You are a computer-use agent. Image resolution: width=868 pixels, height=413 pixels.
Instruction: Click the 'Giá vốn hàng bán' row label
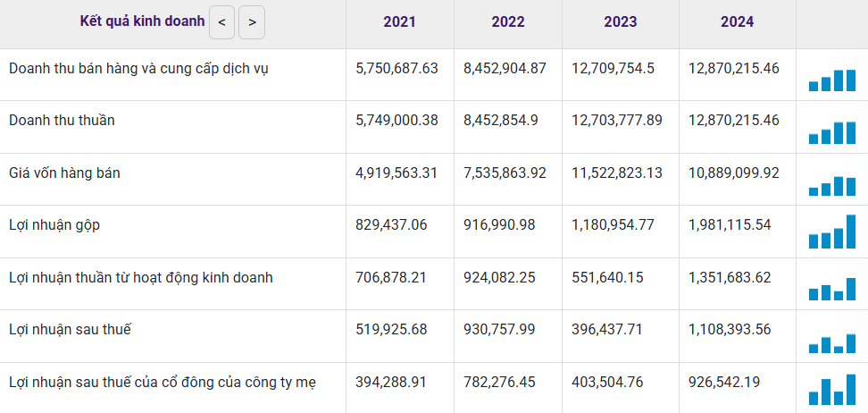pyautogui.click(x=64, y=173)
